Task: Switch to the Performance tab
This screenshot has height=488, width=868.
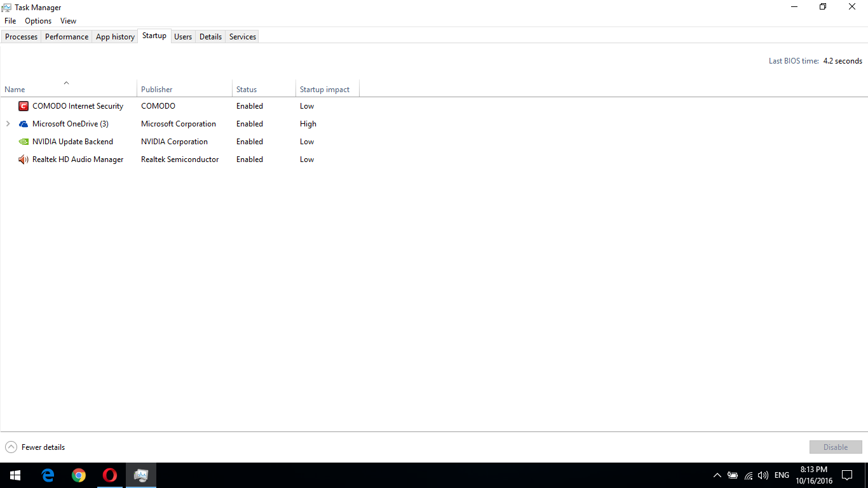Action: (x=67, y=37)
